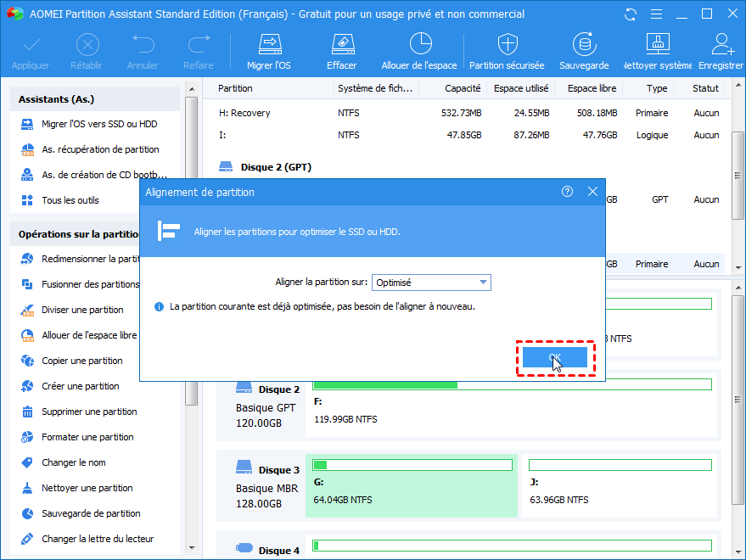Image resolution: width=746 pixels, height=560 pixels.
Task: Sort by Type column header
Action: click(657, 88)
